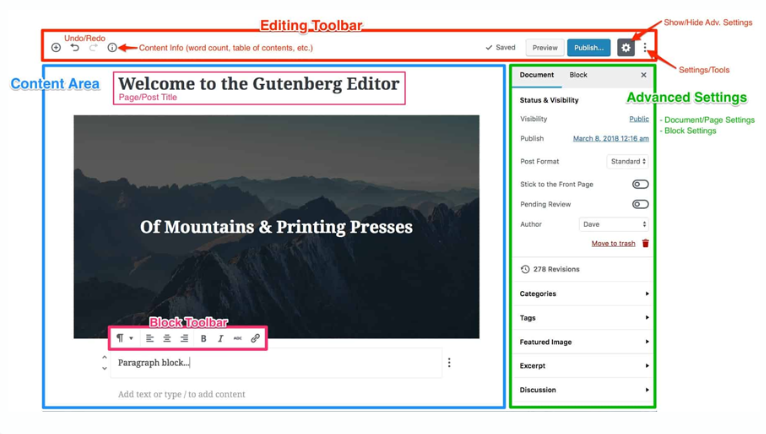Apply bold formatting to paragraph
Viewport: 766px width, 434px height.
point(203,338)
